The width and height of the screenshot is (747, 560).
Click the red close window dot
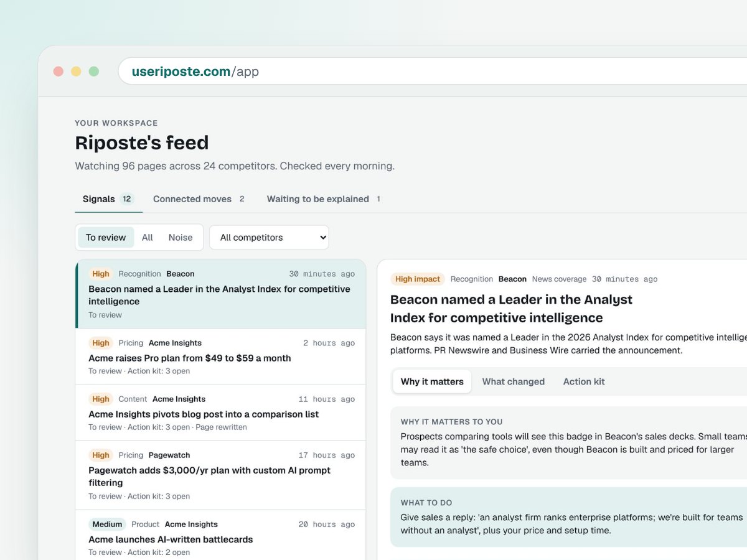[x=59, y=72]
